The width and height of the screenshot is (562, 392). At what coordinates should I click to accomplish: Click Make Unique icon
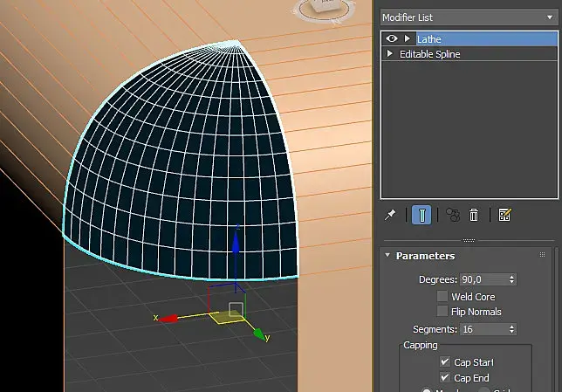pyautogui.click(x=453, y=215)
